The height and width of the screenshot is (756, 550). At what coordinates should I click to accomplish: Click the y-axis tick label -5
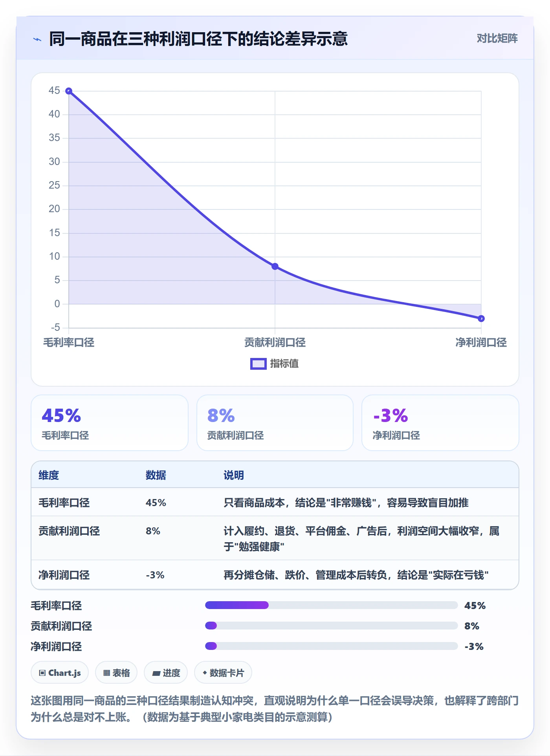click(55, 328)
